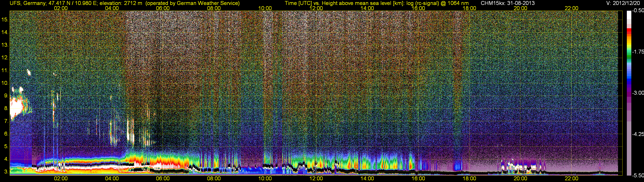Click the 06:00 label on the top time axis
Viewport: 644px width, 182px height.
[x=163, y=8]
